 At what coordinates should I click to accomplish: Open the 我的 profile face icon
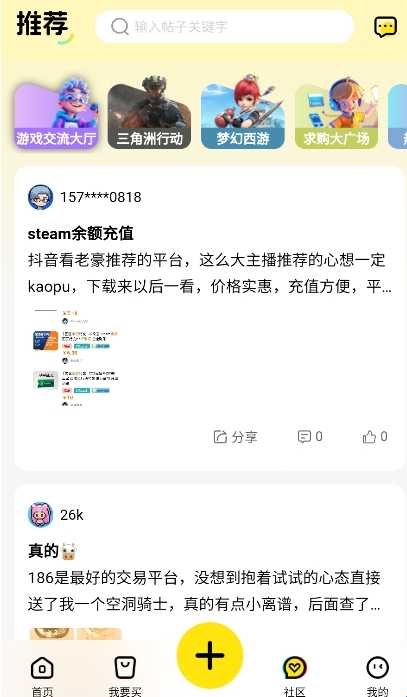pos(378,668)
